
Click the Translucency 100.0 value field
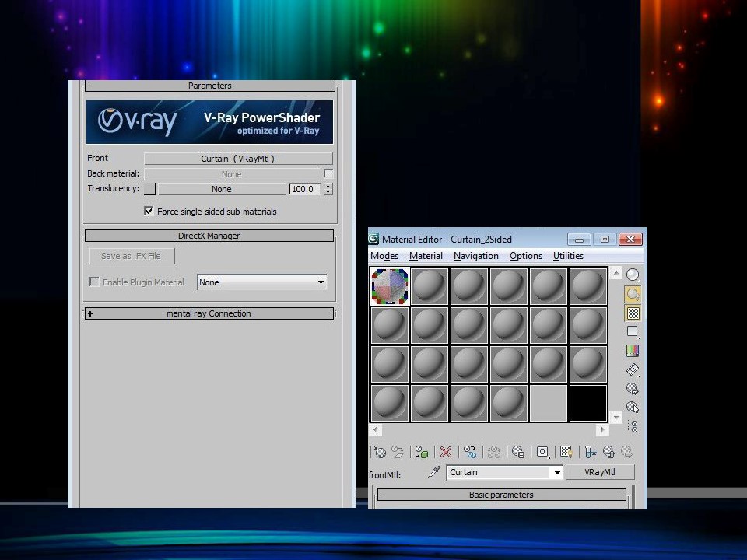coord(304,189)
